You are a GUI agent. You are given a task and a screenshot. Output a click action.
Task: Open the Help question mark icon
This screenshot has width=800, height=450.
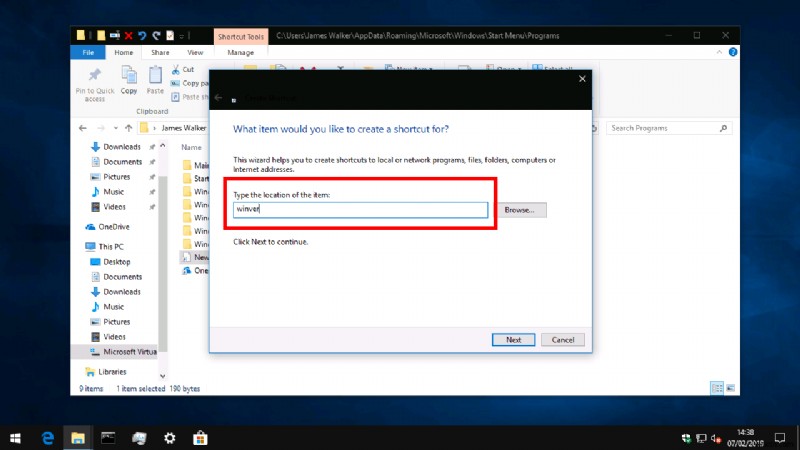[x=733, y=52]
